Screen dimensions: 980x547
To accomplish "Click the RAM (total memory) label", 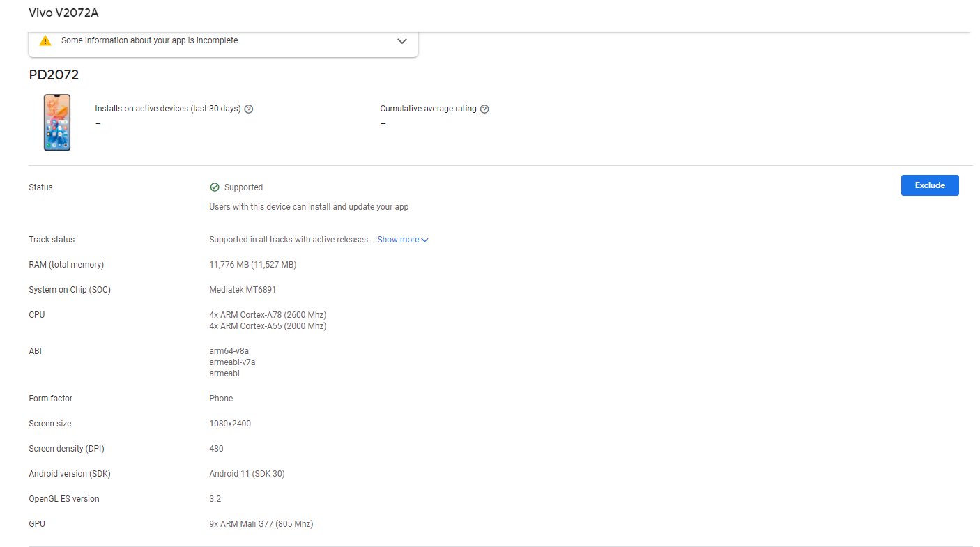I will pyautogui.click(x=66, y=265).
